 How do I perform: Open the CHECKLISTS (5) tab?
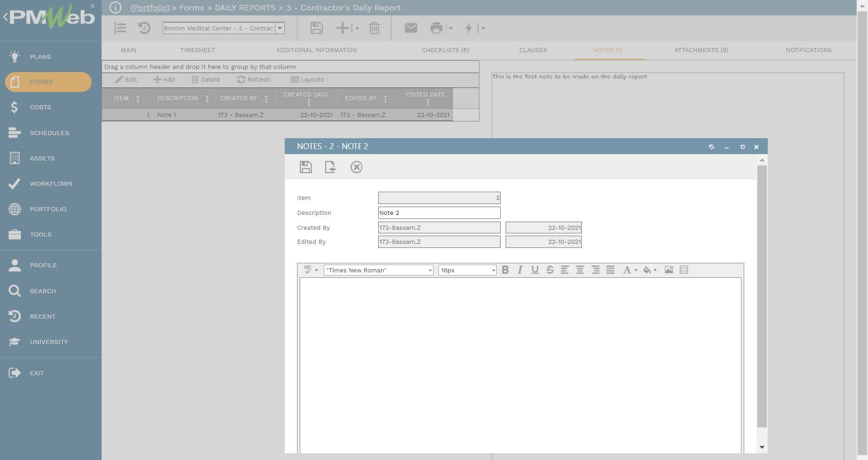(445, 50)
